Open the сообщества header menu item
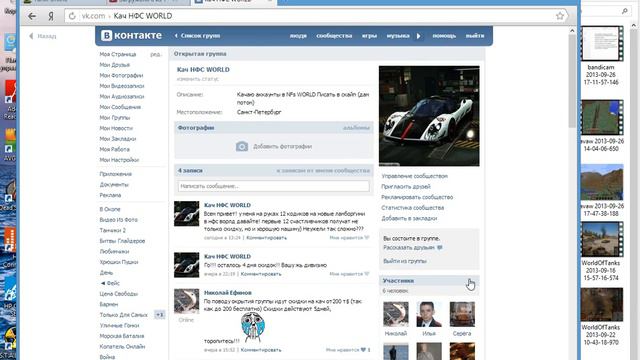This screenshot has height=360, width=640. click(x=334, y=36)
